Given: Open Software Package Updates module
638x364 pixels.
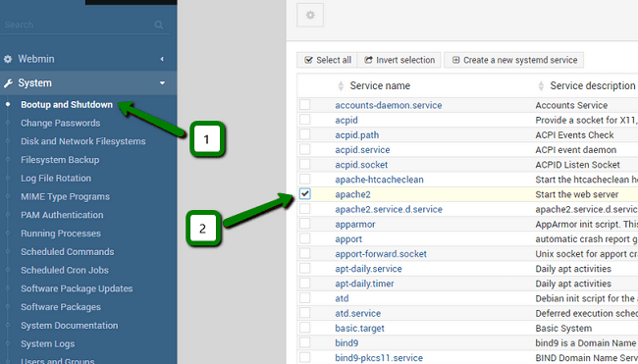Looking at the screenshot, I should click(x=77, y=288).
